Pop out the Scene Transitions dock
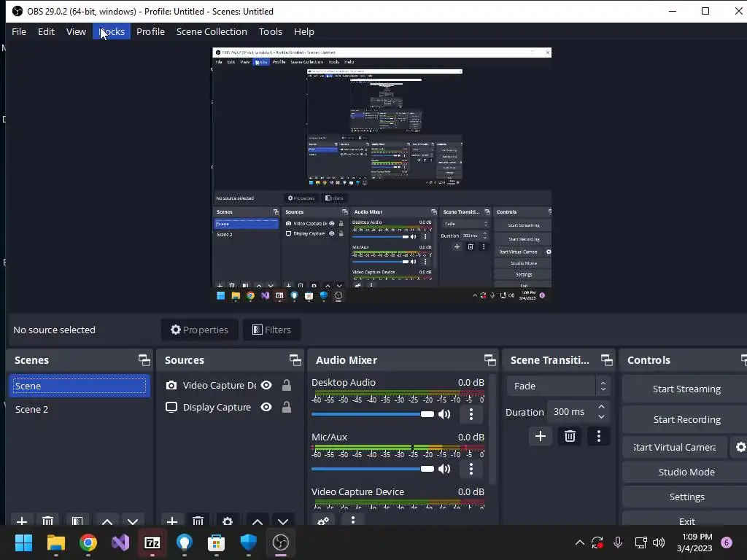Viewport: 747px width, 560px height. 606,360
